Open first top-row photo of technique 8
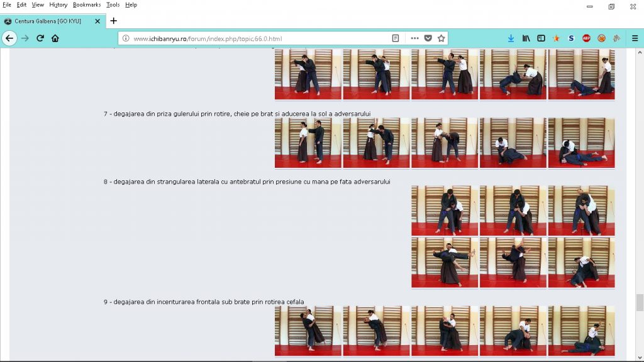The image size is (644, 362). pyautogui.click(x=445, y=211)
